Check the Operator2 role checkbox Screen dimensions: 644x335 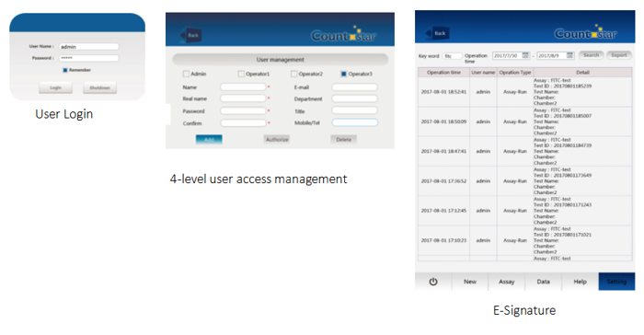pyautogui.click(x=293, y=74)
